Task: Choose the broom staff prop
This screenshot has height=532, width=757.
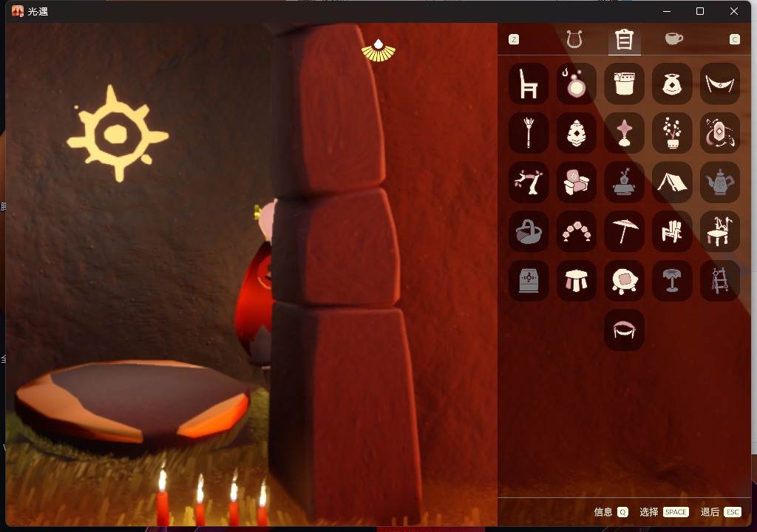Action: (x=529, y=133)
